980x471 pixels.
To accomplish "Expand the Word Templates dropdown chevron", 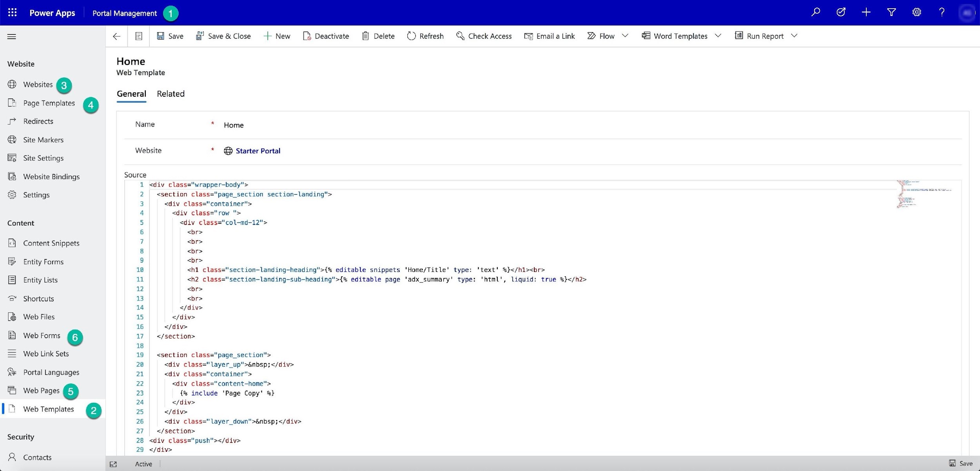I will [718, 36].
